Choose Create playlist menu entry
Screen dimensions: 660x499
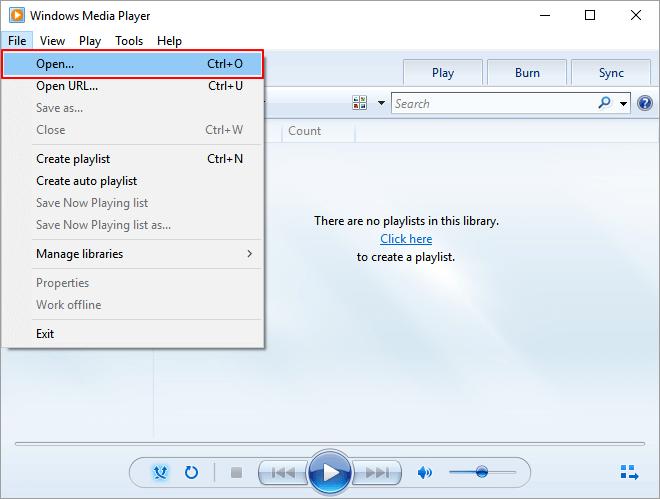(x=73, y=159)
